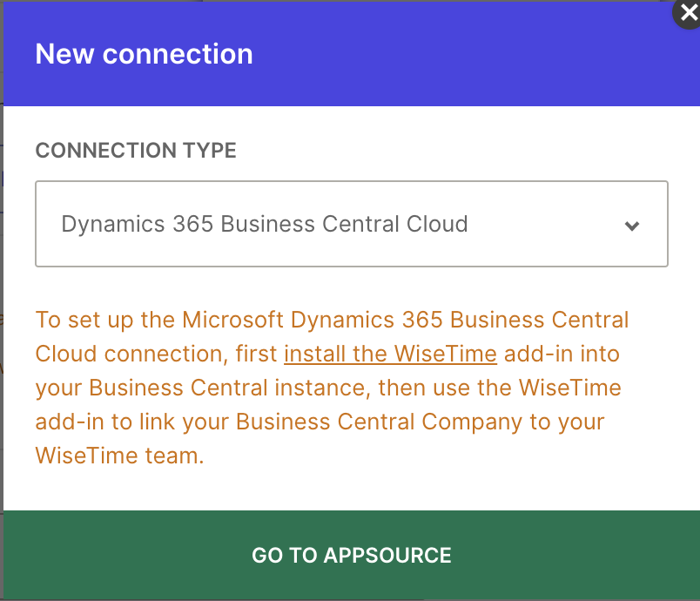Click the text 'WiseTime team.'
Screen dimensions: 700x601
coord(119,456)
